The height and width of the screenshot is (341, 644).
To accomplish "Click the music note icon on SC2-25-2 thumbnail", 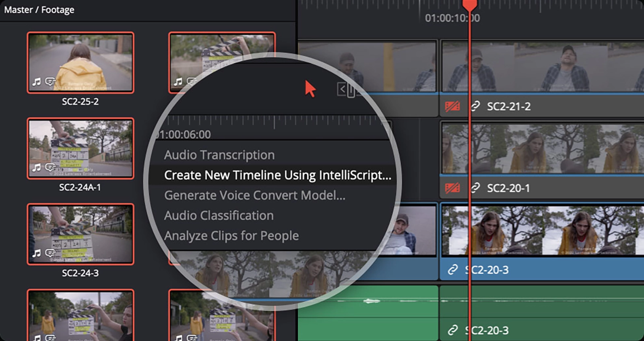I will (x=37, y=82).
